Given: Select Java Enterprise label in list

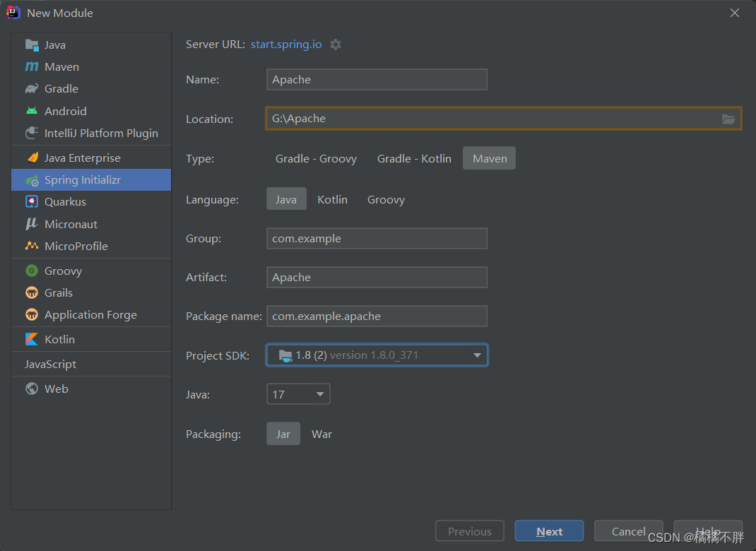Looking at the screenshot, I should pos(83,158).
